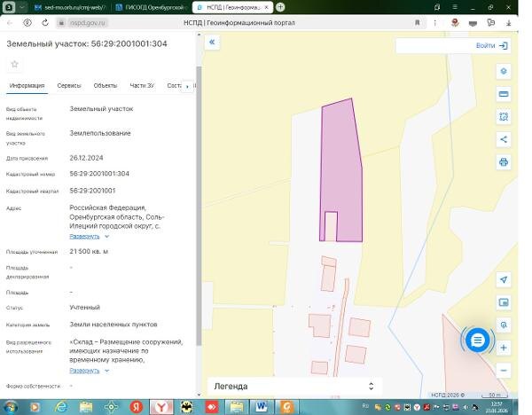Image resolution: width=532 pixels, height=415 pixels.
Task: Open the tab count button showing 3
Action: [x=9, y=7]
